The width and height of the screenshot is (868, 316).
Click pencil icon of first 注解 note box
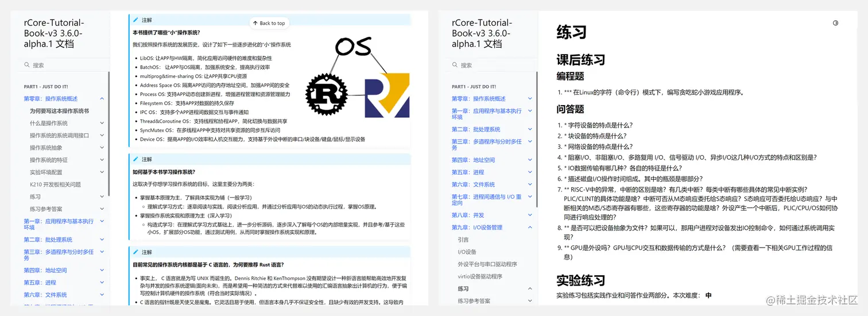(135, 20)
